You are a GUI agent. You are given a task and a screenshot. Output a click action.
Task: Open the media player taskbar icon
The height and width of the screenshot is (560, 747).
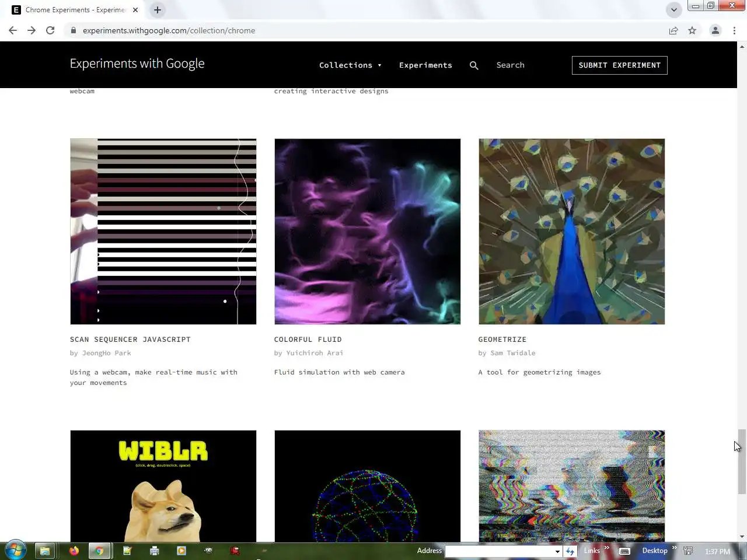(x=181, y=550)
